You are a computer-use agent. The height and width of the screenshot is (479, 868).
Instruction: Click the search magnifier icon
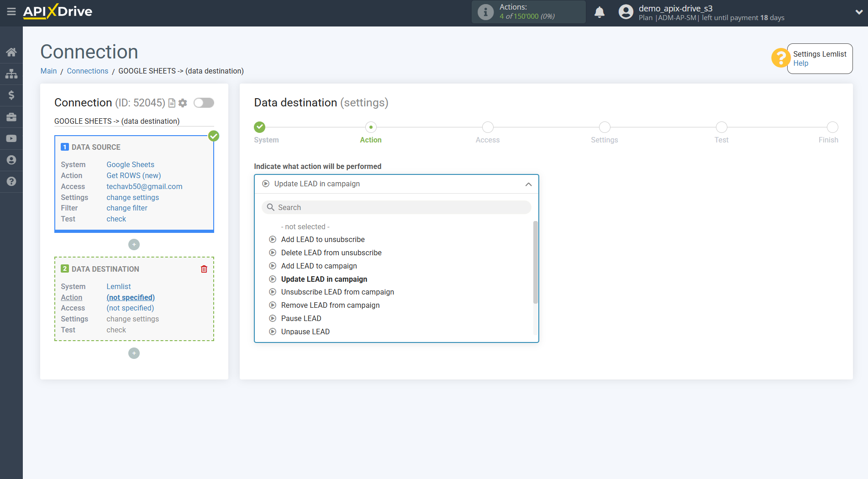point(270,207)
